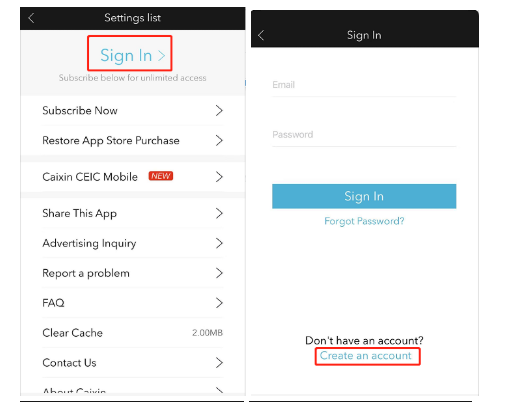Tap the About Caixin row chevron
Viewport: 521px width, 402px height.
coord(219,390)
